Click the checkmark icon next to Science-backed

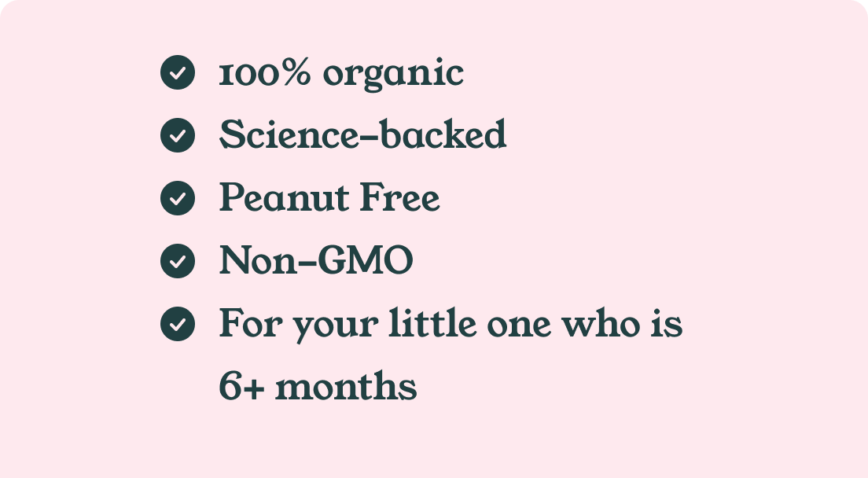tap(178, 135)
